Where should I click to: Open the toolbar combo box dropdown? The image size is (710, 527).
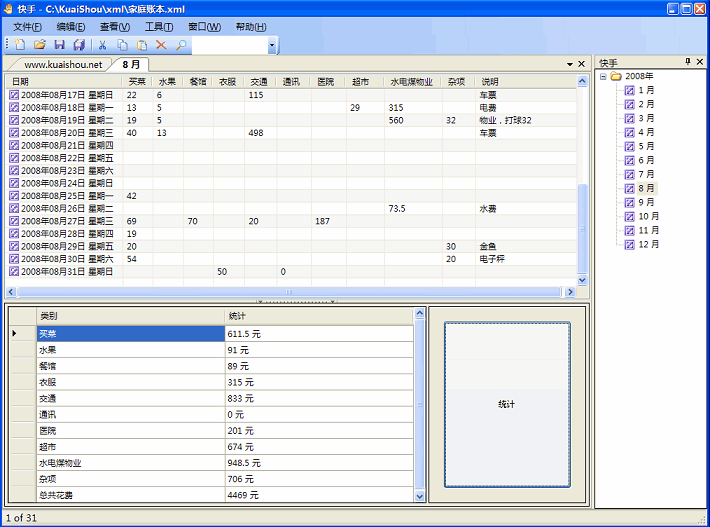tap(272, 46)
